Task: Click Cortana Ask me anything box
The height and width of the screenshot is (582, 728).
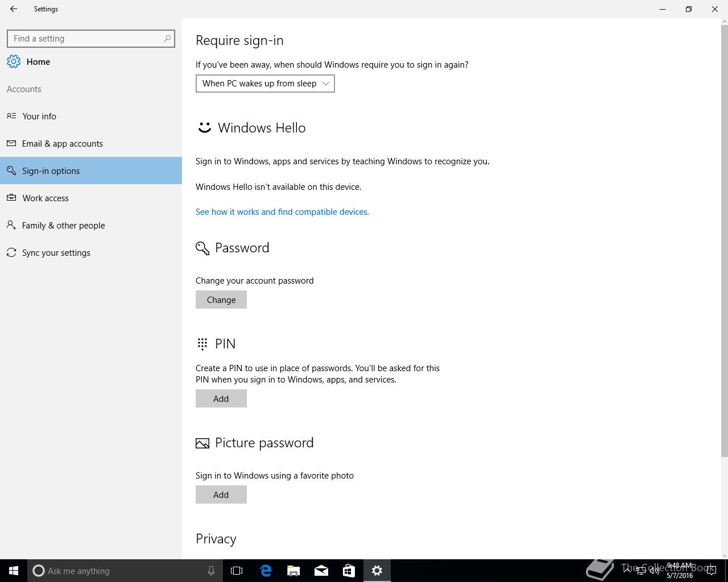Action: click(x=124, y=571)
